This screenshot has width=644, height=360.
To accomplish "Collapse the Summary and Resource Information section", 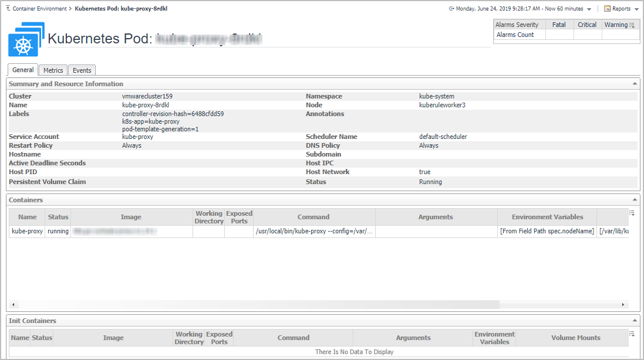I will click(x=635, y=84).
